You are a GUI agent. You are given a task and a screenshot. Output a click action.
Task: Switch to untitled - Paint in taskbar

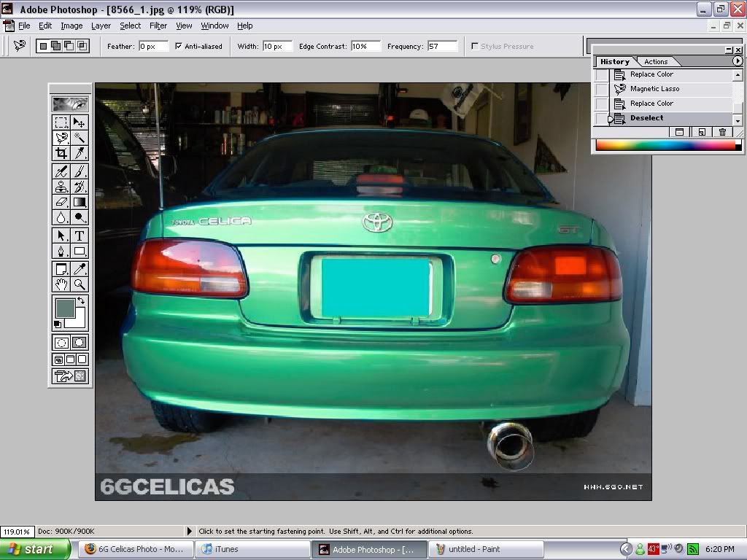[x=487, y=549]
